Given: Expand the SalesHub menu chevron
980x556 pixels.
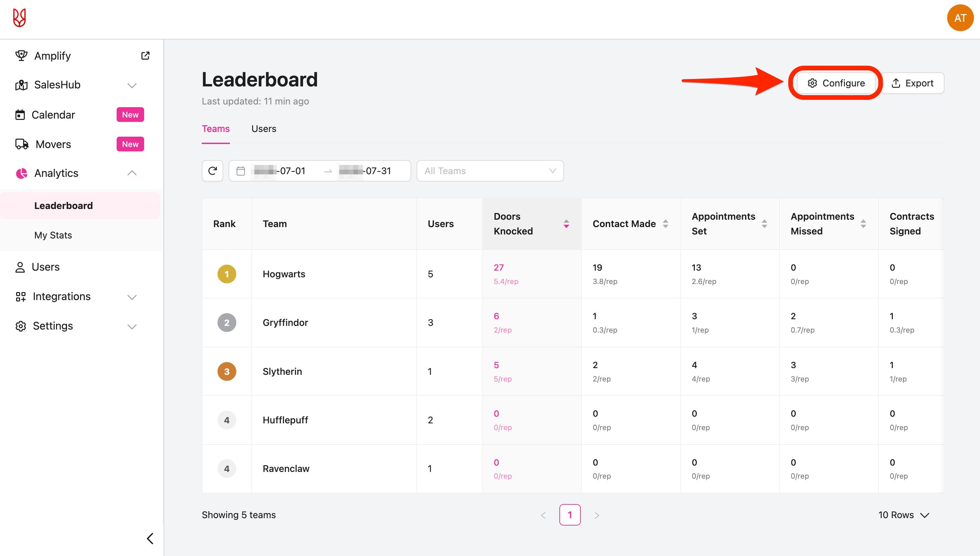Looking at the screenshot, I should (132, 85).
